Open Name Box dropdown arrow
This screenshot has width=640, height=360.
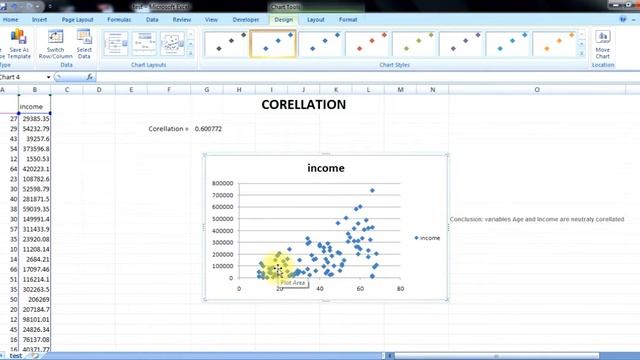click(48, 77)
